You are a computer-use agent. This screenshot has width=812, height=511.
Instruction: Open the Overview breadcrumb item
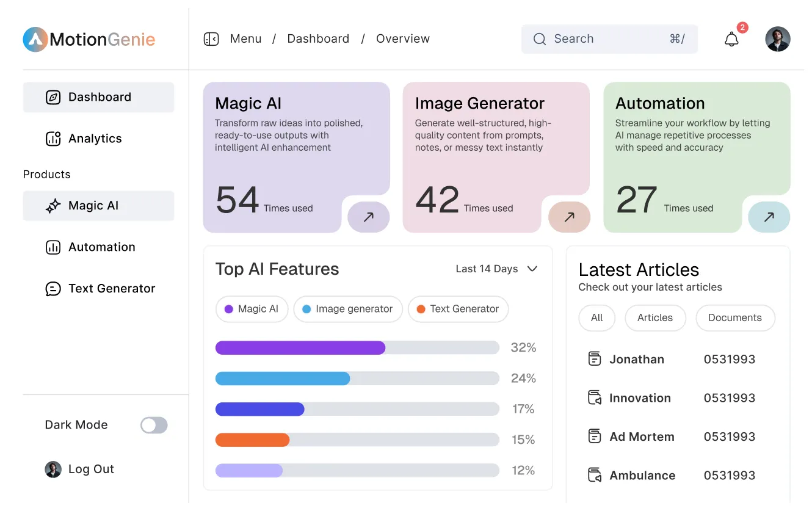click(x=403, y=38)
